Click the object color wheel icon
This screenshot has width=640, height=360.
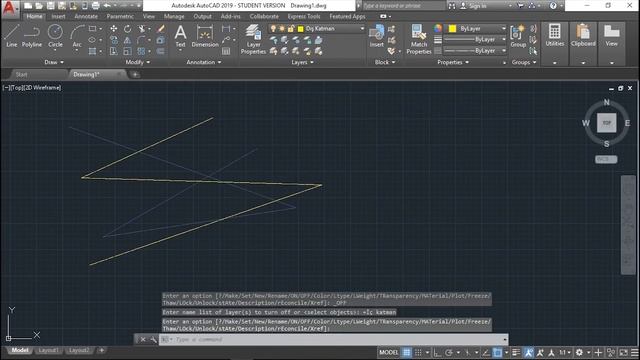[438, 28]
